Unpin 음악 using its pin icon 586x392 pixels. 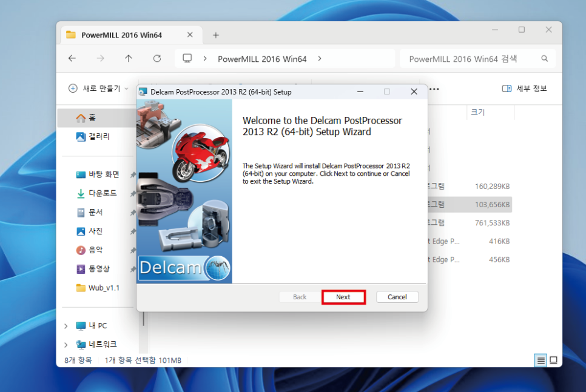(133, 250)
